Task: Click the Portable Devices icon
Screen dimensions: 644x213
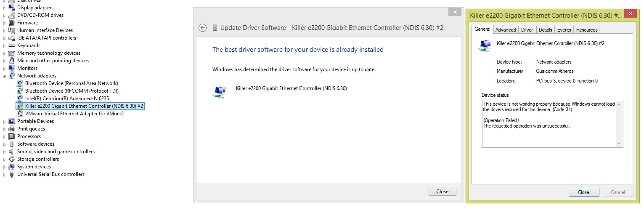Action: [12, 121]
